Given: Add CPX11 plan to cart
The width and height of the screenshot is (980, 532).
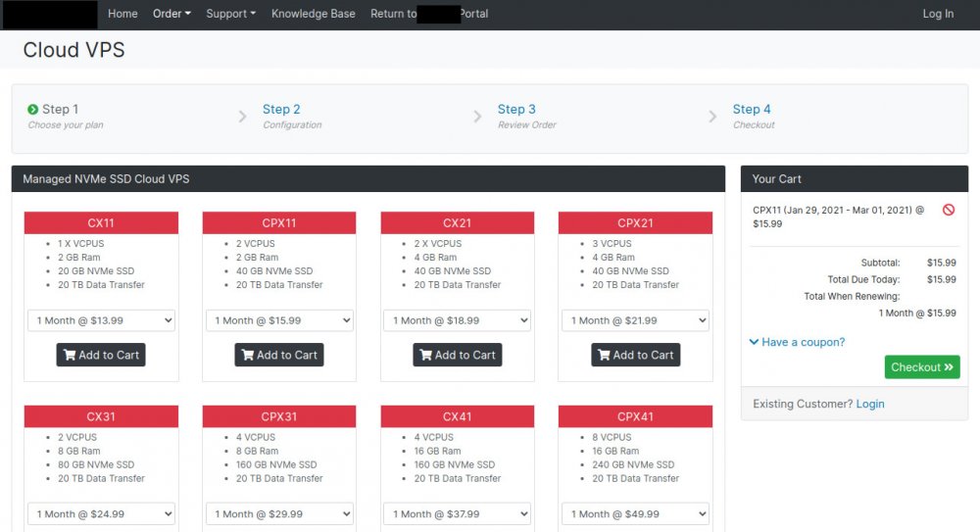Looking at the screenshot, I should pos(279,355).
